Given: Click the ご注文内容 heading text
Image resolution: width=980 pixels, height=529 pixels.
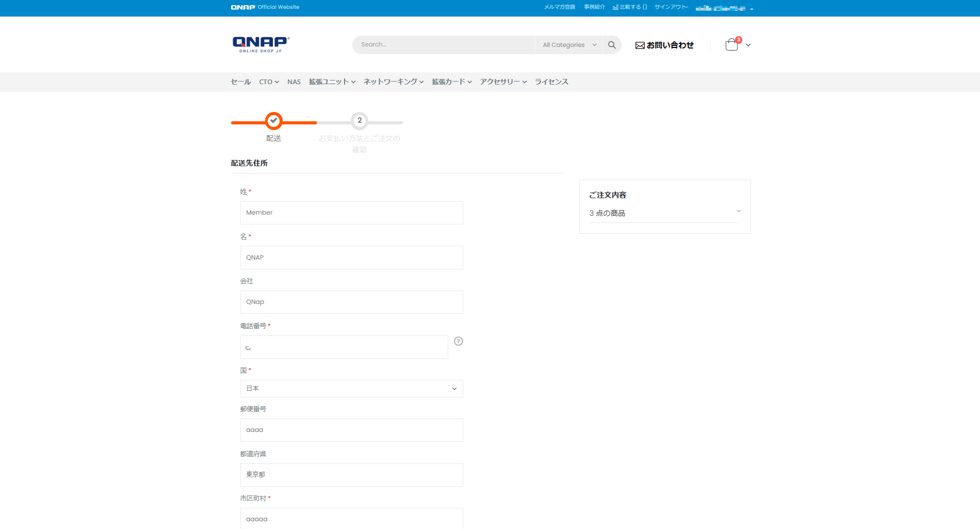Looking at the screenshot, I should coord(608,195).
